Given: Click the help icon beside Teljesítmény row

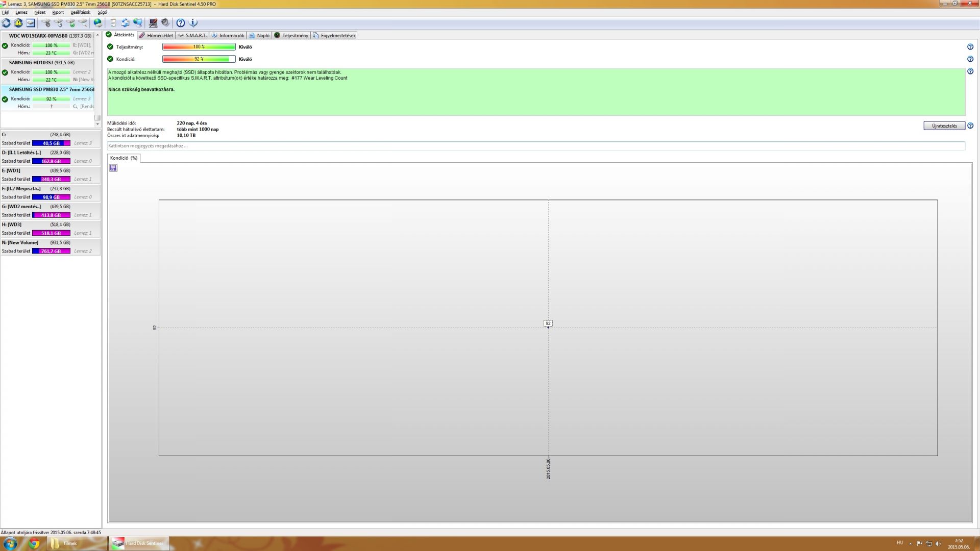Looking at the screenshot, I should [970, 47].
